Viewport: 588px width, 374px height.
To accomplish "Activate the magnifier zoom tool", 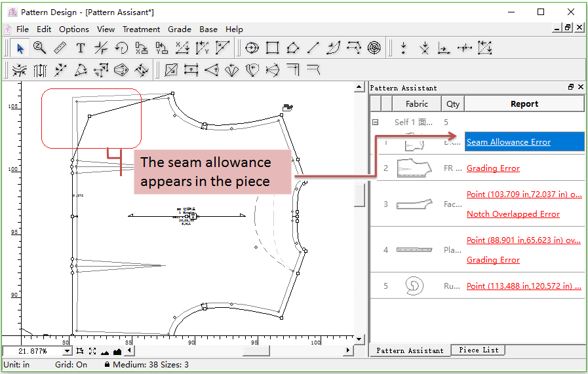I will click(x=40, y=48).
